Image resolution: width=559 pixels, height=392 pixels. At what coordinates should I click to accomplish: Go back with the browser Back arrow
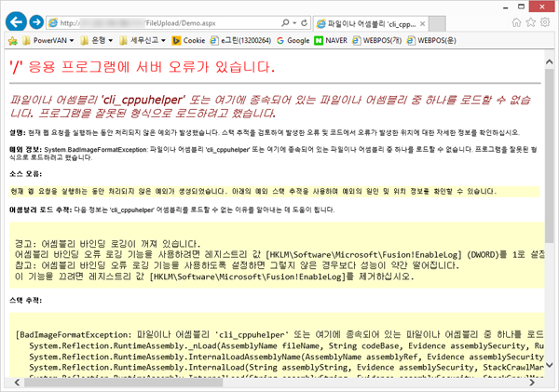tap(16, 22)
